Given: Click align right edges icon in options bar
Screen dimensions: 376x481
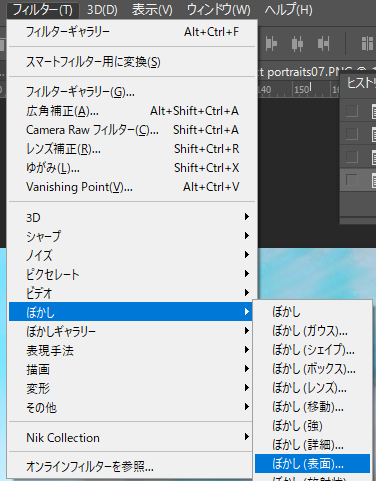Looking at the screenshot, I should tap(323, 44).
